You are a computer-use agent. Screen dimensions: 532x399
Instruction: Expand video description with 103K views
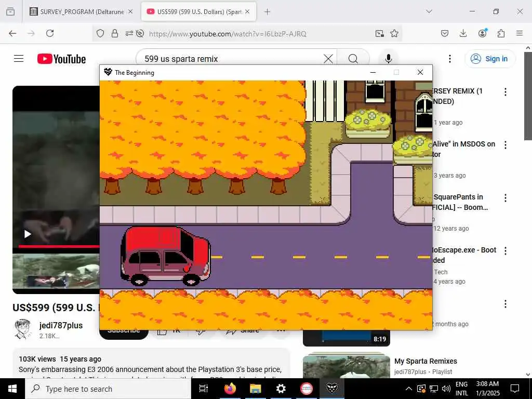coord(151,363)
